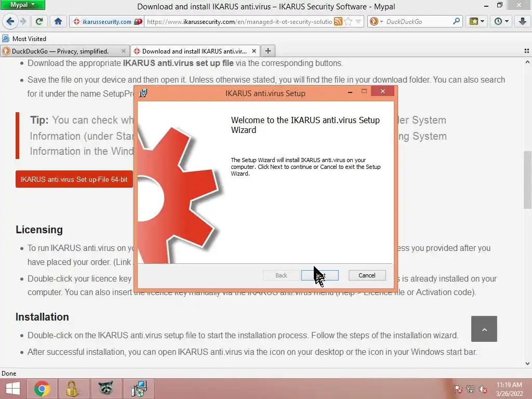
Task: Click the vertical scrollbar thumb
Action: [x=527, y=180]
